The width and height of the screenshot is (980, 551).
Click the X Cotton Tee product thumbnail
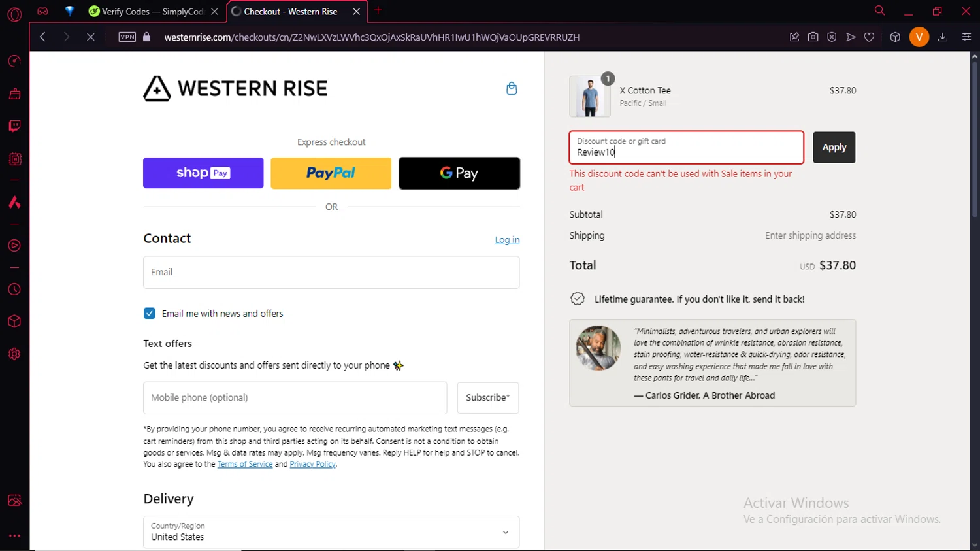[x=590, y=96]
